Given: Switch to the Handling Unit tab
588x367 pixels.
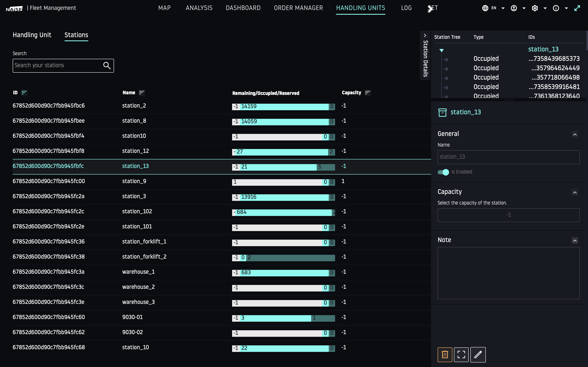Looking at the screenshot, I should click(32, 35).
